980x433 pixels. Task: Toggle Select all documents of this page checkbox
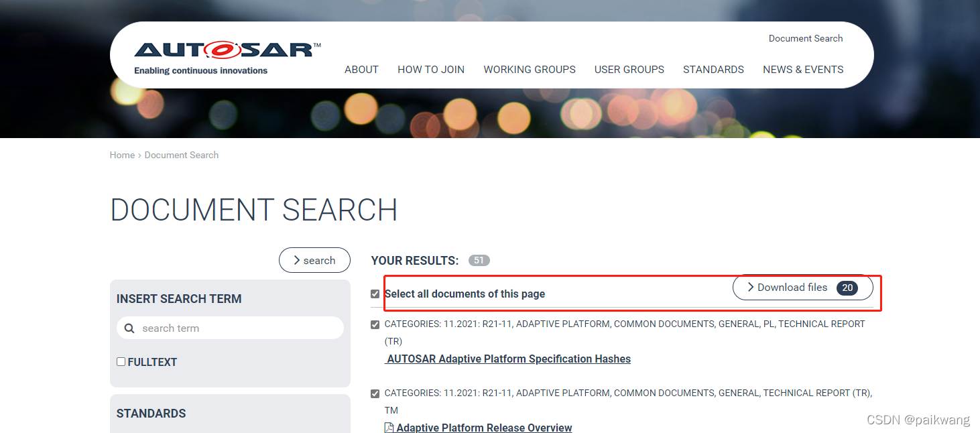tap(375, 294)
